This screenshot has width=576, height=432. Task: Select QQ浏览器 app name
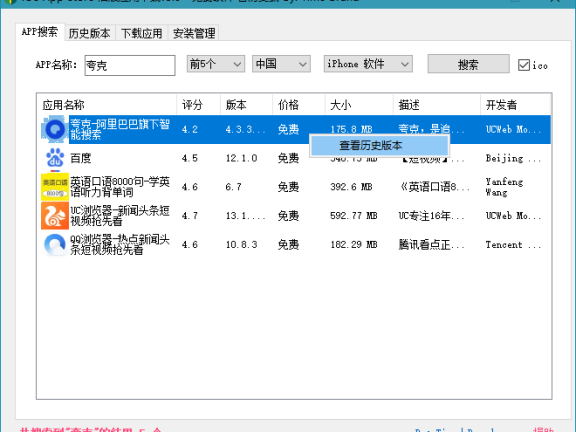click(120, 244)
